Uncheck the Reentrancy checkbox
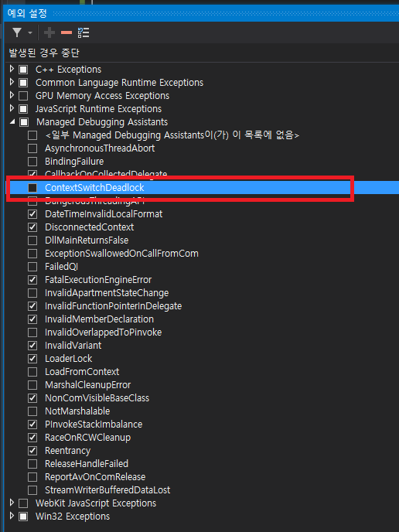 coord(32,451)
